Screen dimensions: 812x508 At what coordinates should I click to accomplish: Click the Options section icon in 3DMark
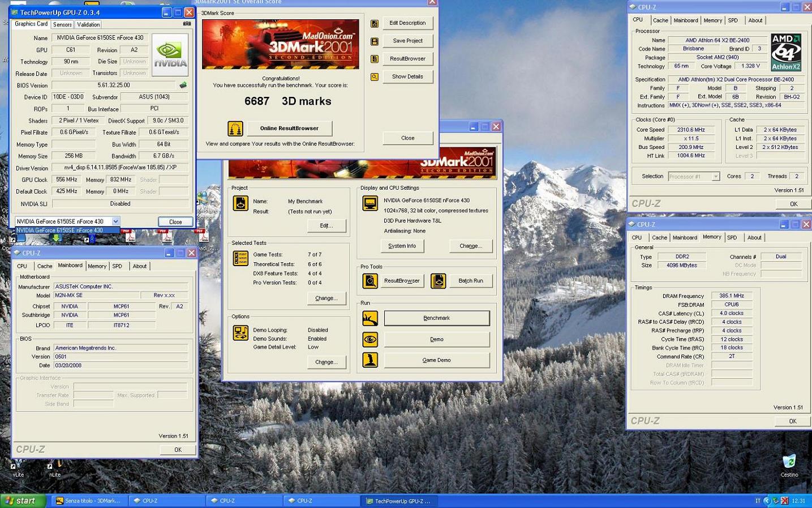pyautogui.click(x=240, y=333)
